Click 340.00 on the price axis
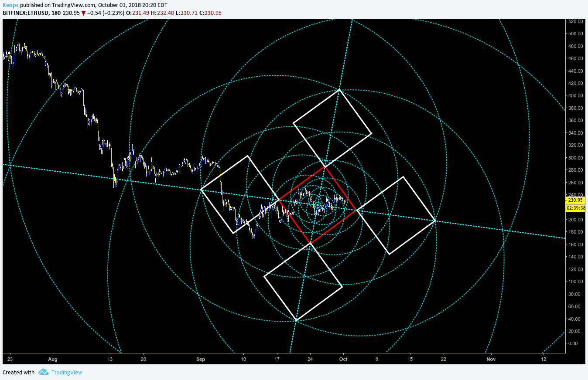This screenshot has width=588, height=380. tap(575, 133)
